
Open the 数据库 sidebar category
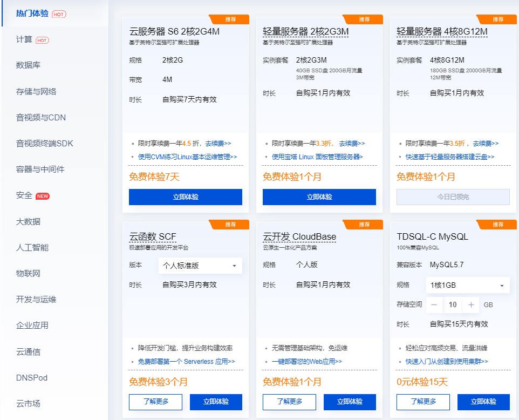coord(28,65)
